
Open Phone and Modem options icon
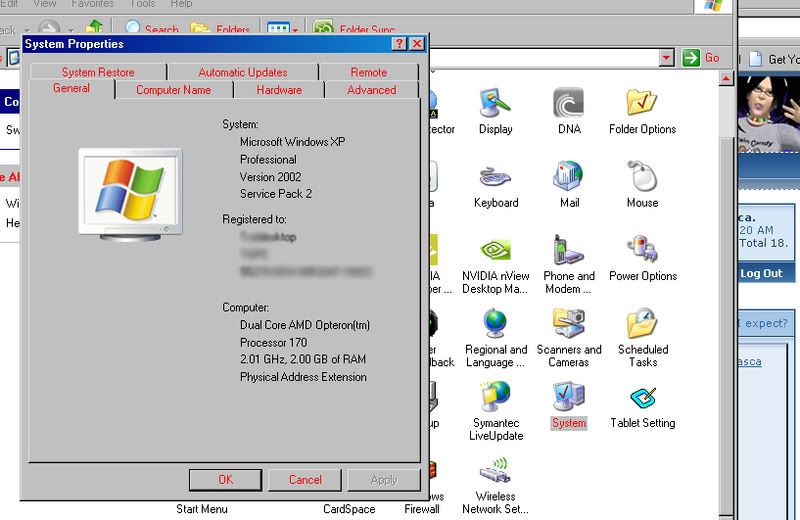coord(568,265)
